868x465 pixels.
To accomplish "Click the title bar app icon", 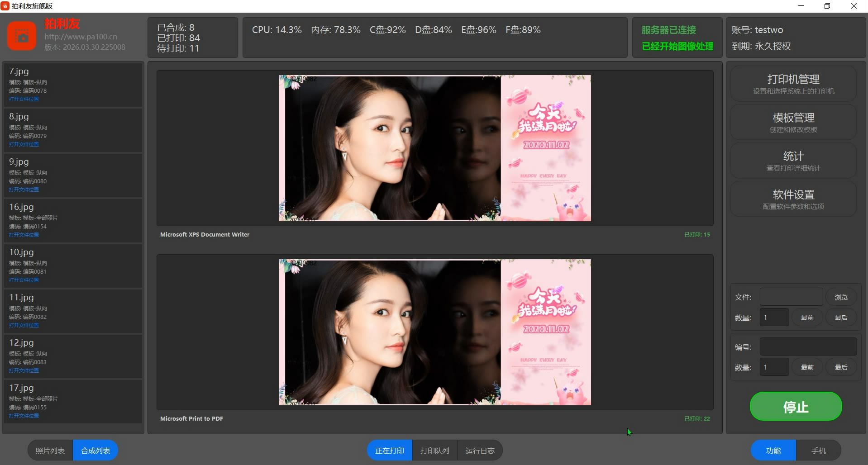I will (x=5, y=6).
